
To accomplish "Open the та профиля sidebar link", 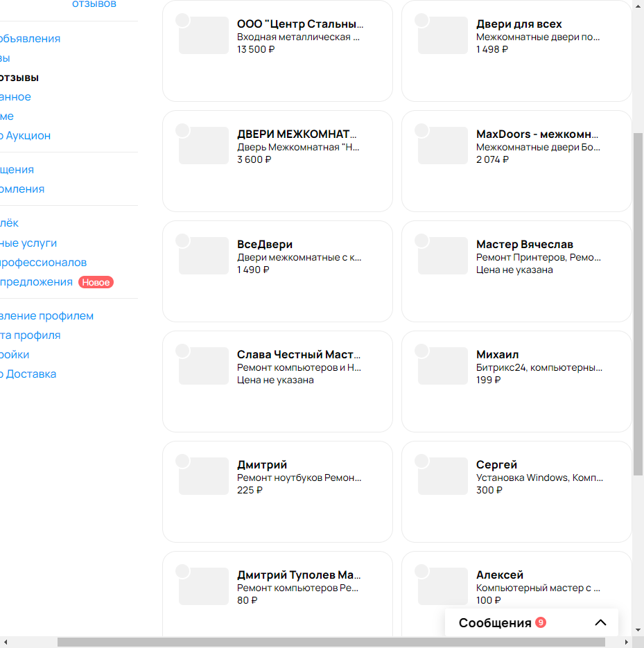I will pos(31,335).
